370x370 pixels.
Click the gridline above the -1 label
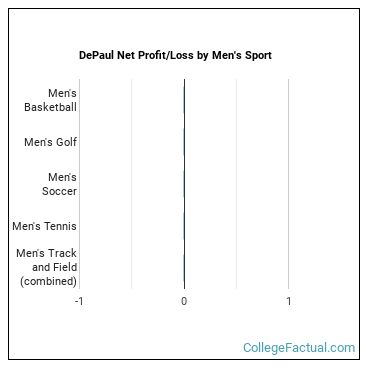[x=79, y=184]
